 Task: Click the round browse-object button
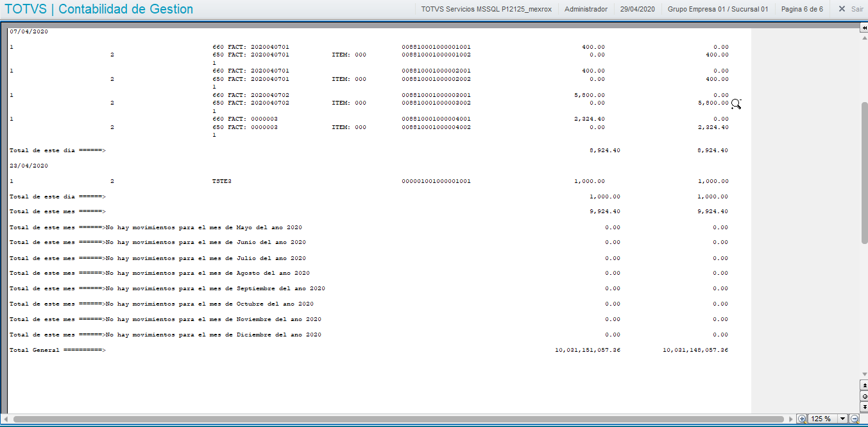[x=864, y=396]
